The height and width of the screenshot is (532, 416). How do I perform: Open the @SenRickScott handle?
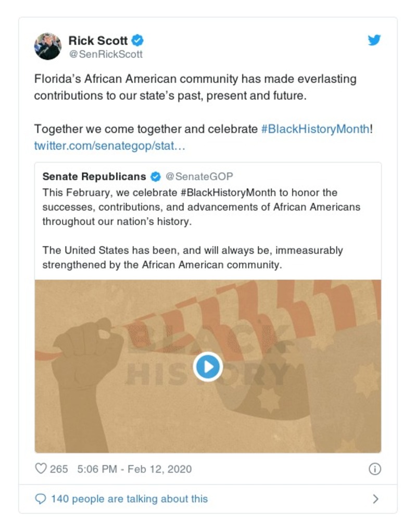(106, 54)
